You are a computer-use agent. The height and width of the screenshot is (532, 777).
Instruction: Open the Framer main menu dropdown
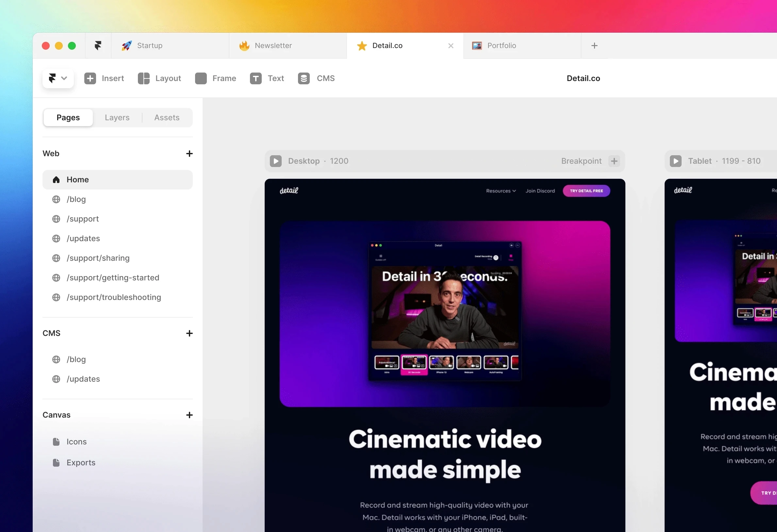[58, 78]
